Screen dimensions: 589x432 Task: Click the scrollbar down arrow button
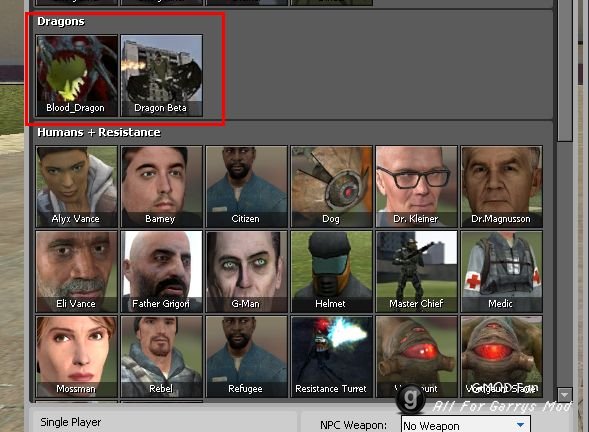[x=564, y=395]
